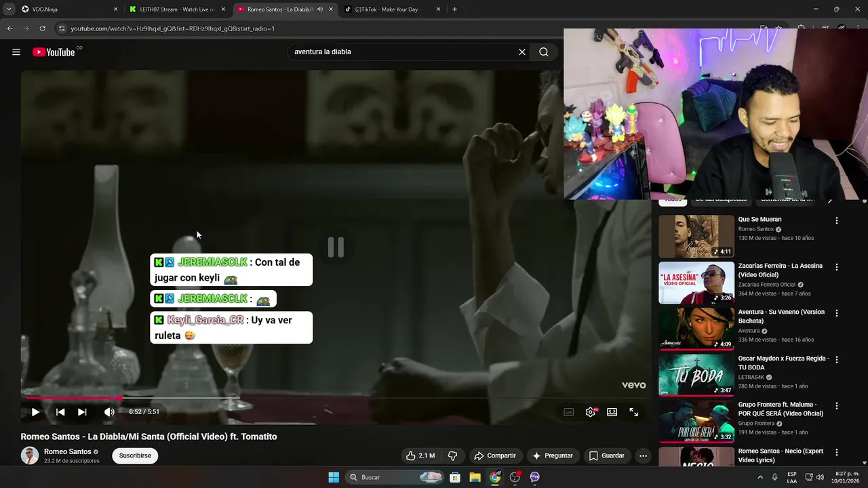Focus the browser address bar URL
Screen dimensions: 868x488
(173, 28)
